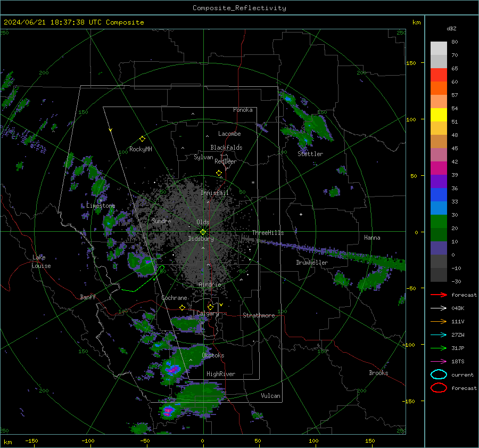Click the Hanna label
479x448 pixels.
pos(372,238)
